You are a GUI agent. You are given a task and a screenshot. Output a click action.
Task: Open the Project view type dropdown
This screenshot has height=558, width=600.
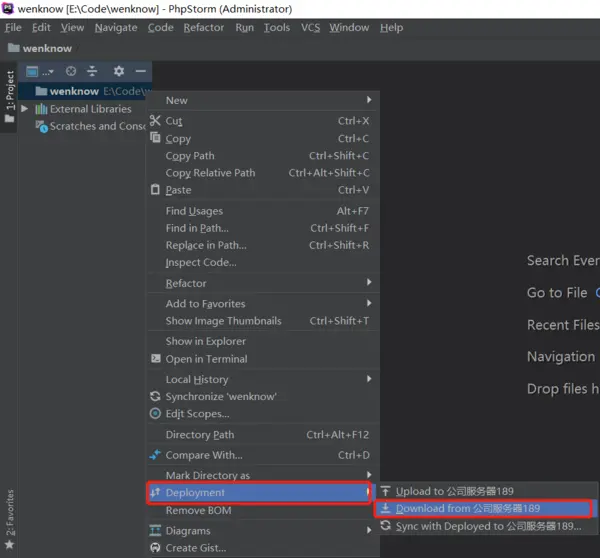tap(40, 71)
